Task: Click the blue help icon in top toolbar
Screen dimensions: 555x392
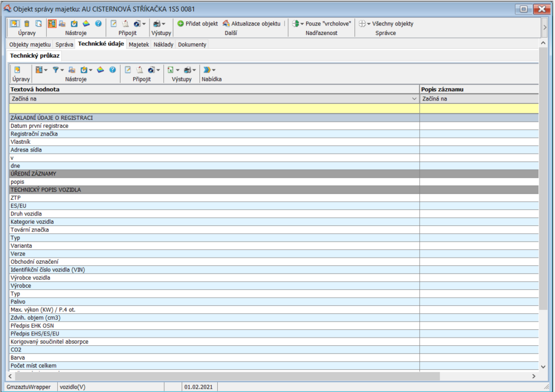Action: [x=98, y=24]
